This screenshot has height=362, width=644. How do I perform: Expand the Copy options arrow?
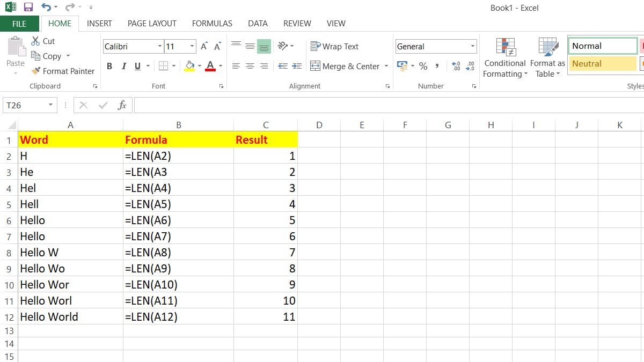coord(68,56)
